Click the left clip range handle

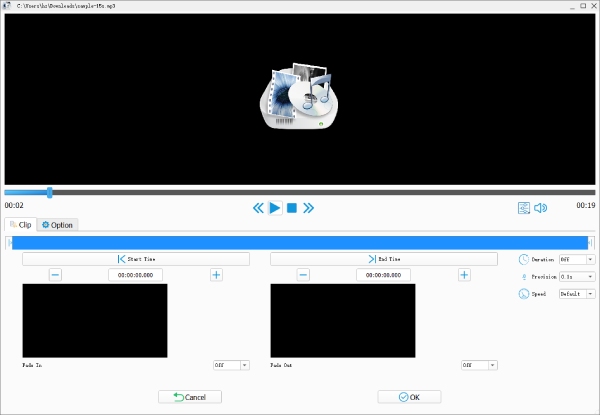pos(9,243)
